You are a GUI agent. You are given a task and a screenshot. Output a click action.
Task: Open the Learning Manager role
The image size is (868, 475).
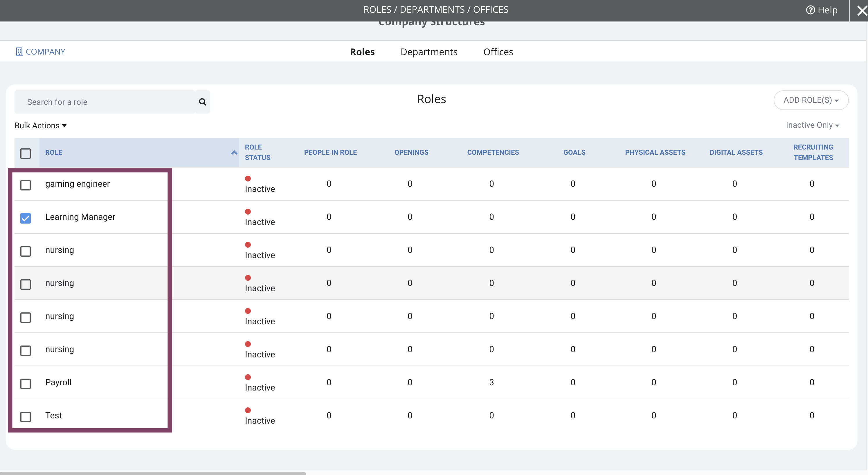(80, 217)
